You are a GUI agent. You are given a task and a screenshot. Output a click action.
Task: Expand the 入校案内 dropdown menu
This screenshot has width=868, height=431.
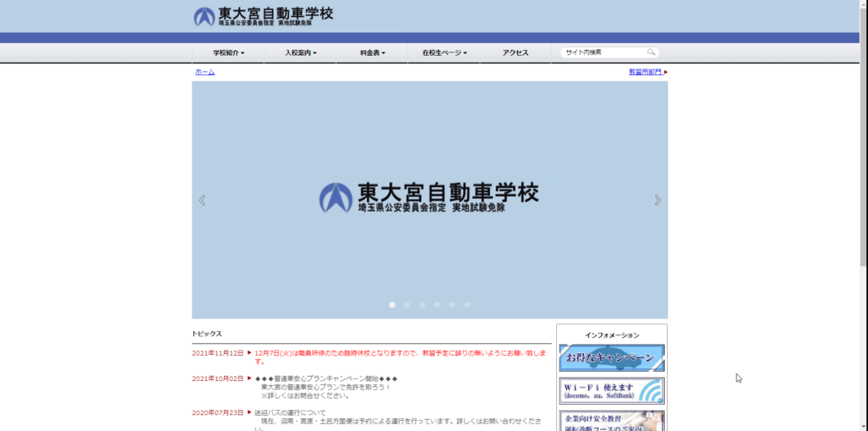tap(300, 53)
